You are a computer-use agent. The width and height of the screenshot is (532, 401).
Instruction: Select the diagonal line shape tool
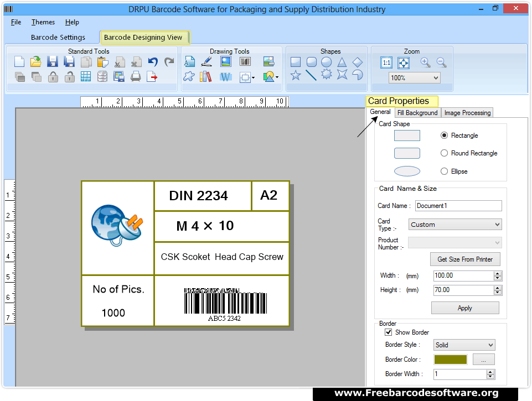point(311,75)
